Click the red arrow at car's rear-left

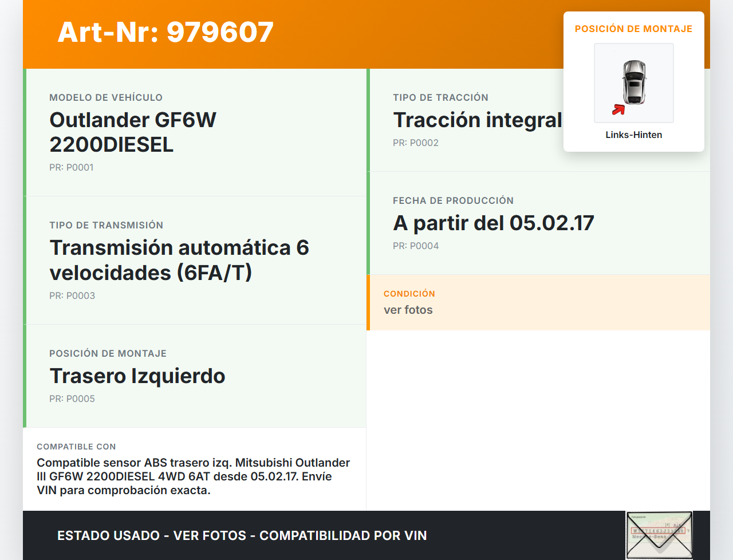(x=618, y=109)
